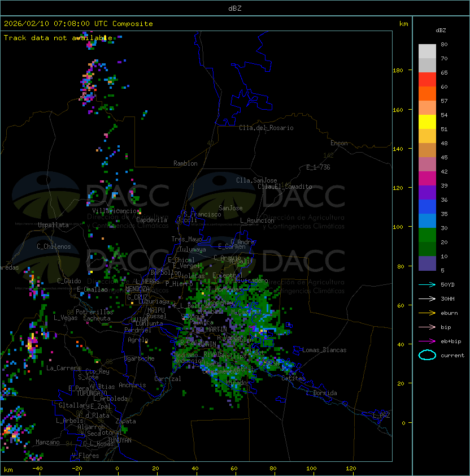Click the Encon map label
Viewport: 470px width, 476px height.
tap(339, 143)
